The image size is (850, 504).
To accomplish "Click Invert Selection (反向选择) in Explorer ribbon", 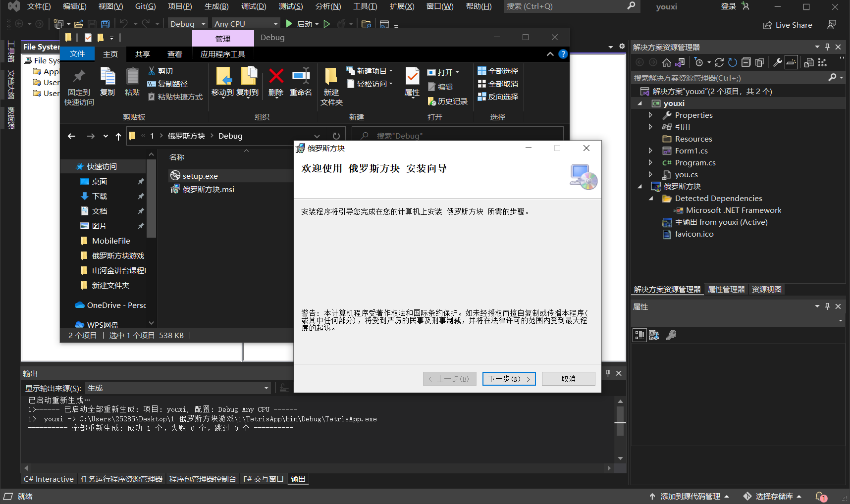I will click(498, 97).
